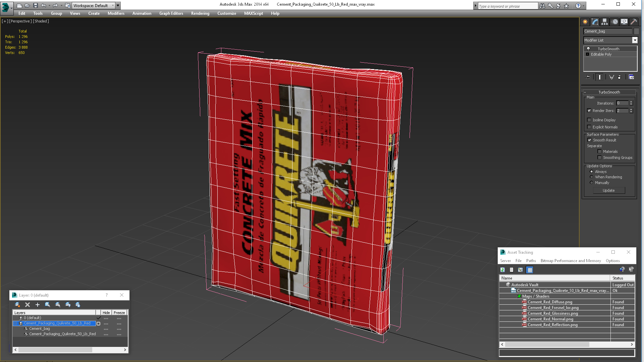Screen dimensions: 644x362
Task: Enable Separate by Smoothing Groups checkbox
Action: pyautogui.click(x=599, y=158)
